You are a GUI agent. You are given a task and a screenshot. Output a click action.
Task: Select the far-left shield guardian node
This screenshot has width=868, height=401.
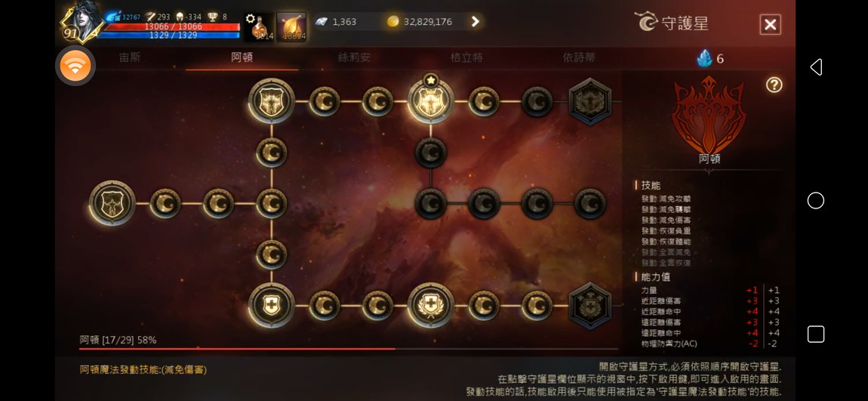[112, 203]
